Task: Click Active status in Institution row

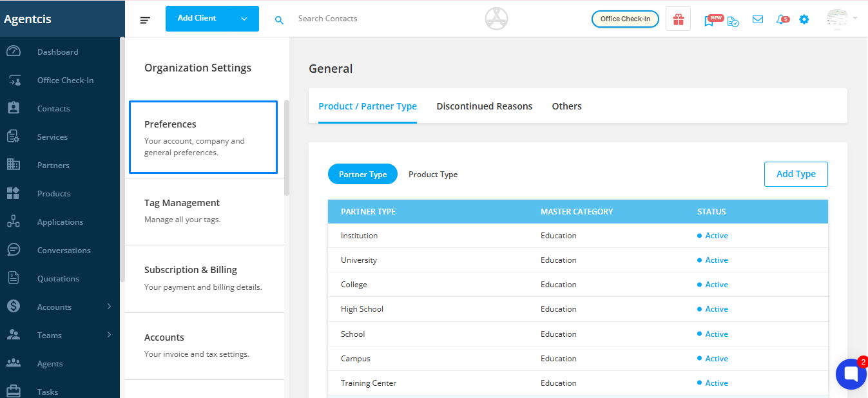Action: click(x=713, y=236)
